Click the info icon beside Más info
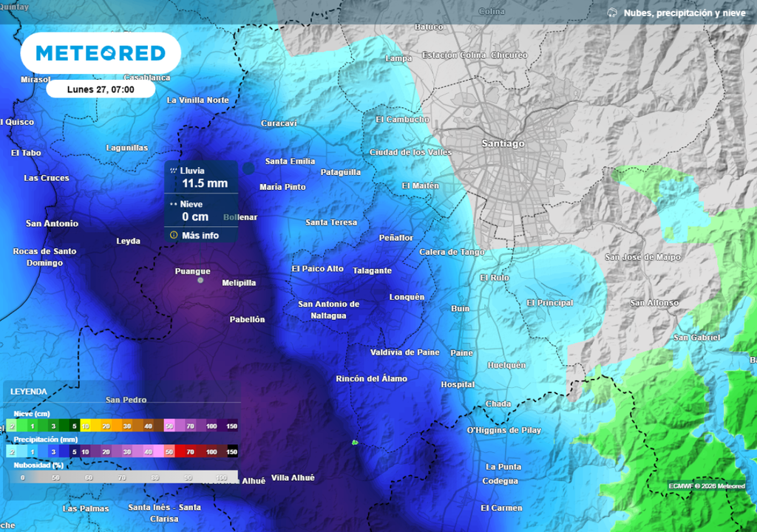 point(174,235)
